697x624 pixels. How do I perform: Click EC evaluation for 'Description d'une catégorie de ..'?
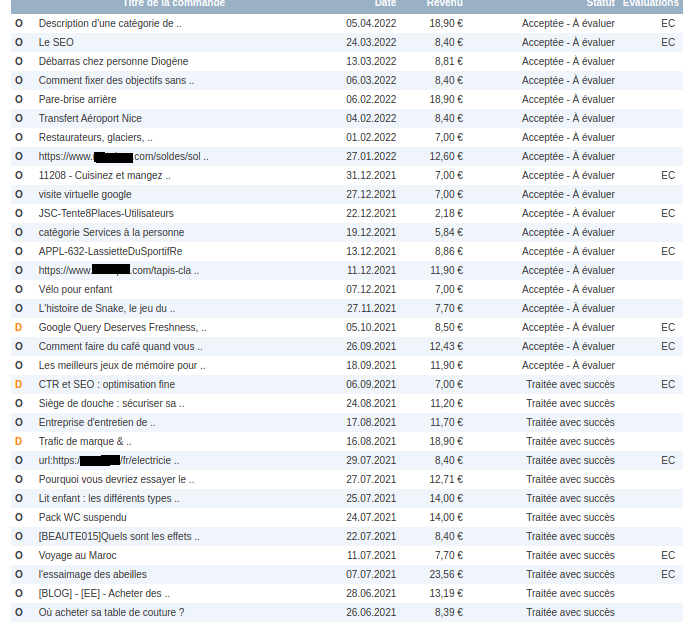[668, 23]
